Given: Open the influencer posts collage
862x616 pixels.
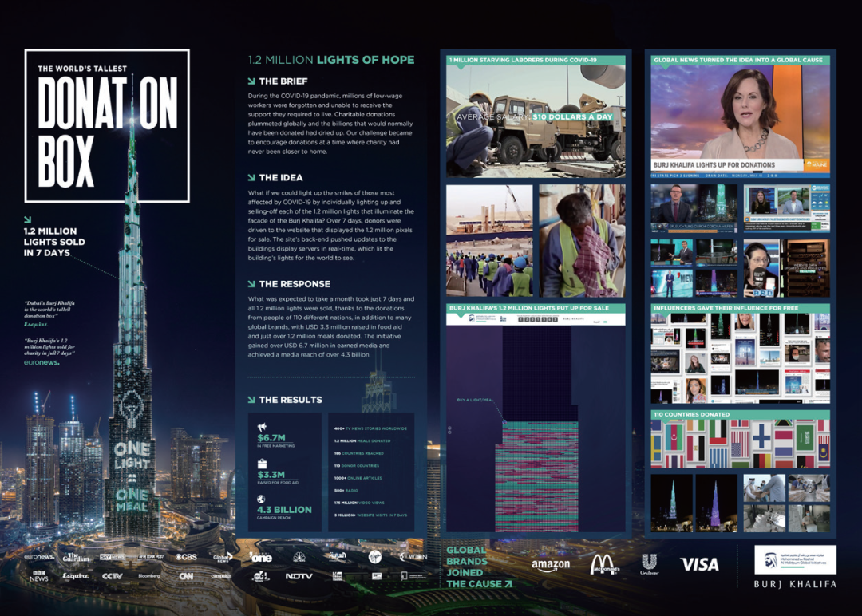Looking at the screenshot, I should click(740, 358).
